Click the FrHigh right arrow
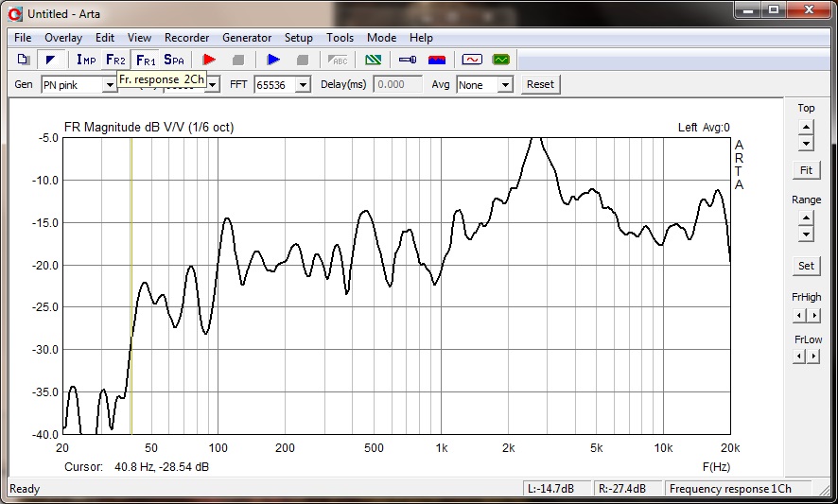 tap(813, 315)
